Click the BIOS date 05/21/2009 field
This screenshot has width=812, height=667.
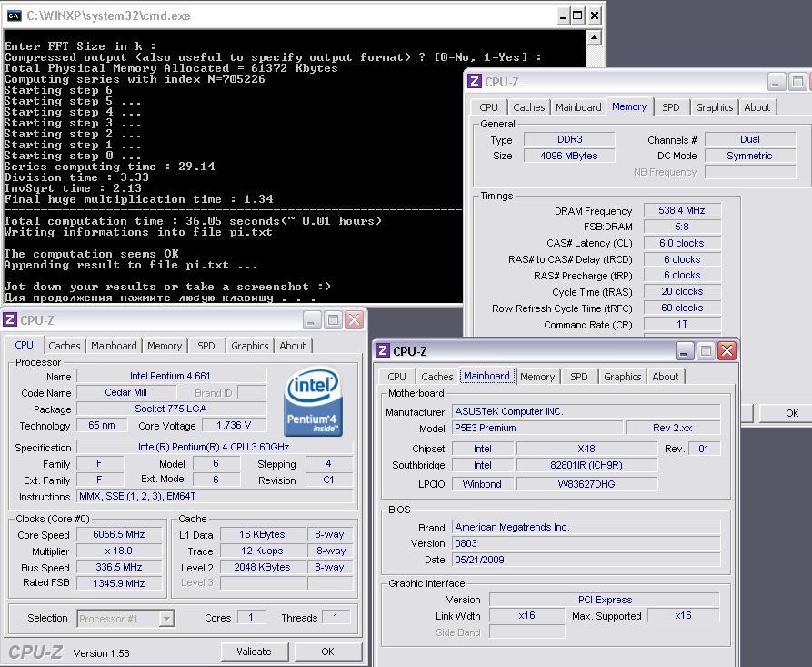click(586, 560)
